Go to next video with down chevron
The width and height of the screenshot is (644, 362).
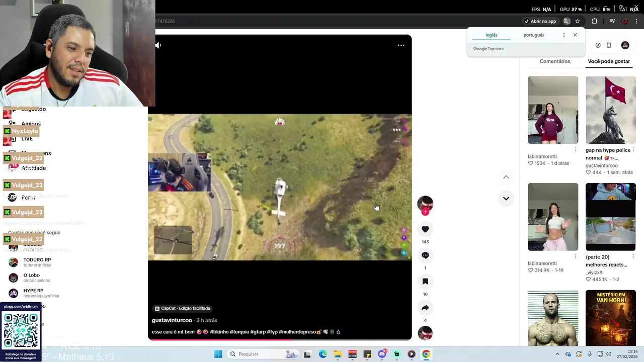(506, 198)
